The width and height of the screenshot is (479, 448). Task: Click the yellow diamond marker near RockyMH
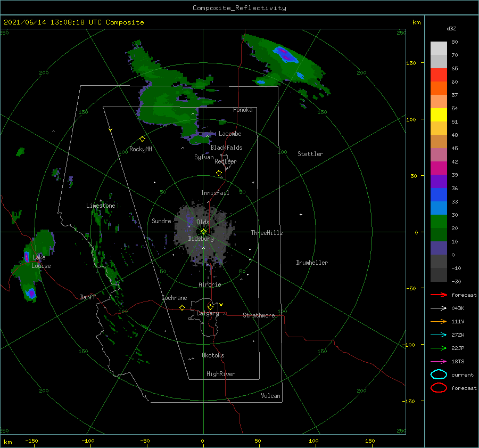pyautogui.click(x=142, y=139)
